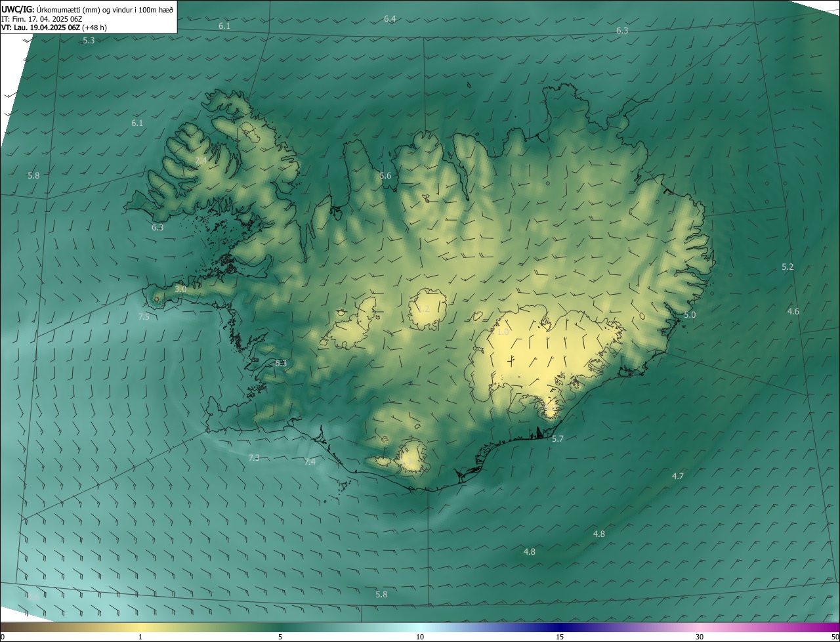The height and width of the screenshot is (642, 840).
Task: Click the 4.6 value near the eastern edge
Action: click(793, 311)
